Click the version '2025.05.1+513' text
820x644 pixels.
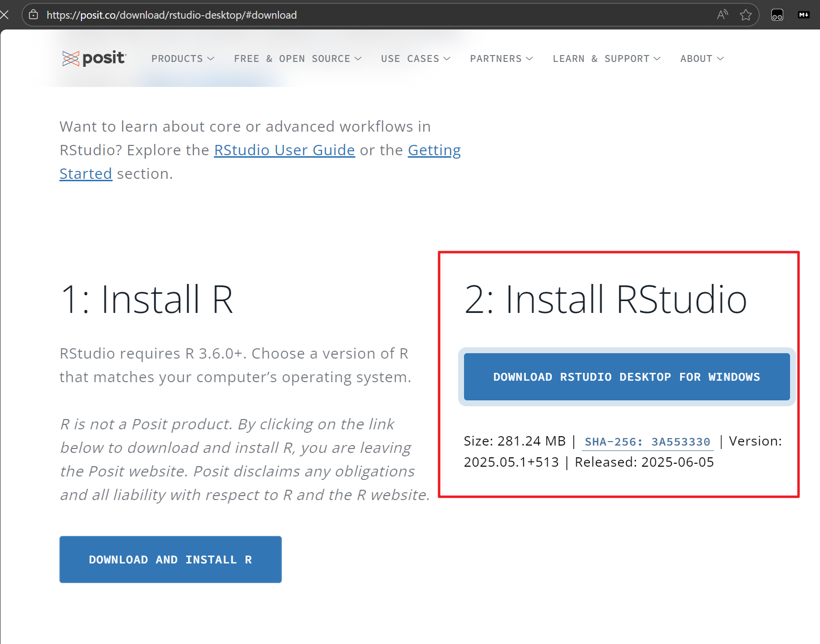[x=511, y=462]
